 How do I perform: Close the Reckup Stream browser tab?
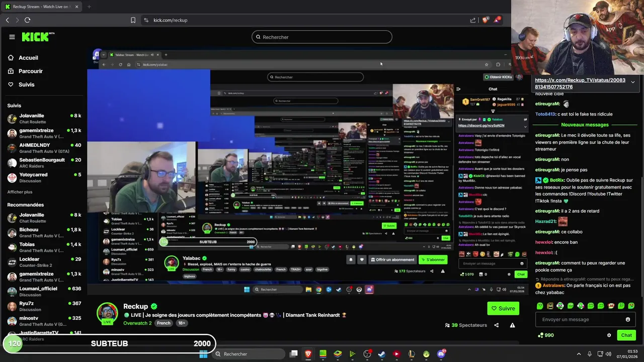(x=77, y=7)
